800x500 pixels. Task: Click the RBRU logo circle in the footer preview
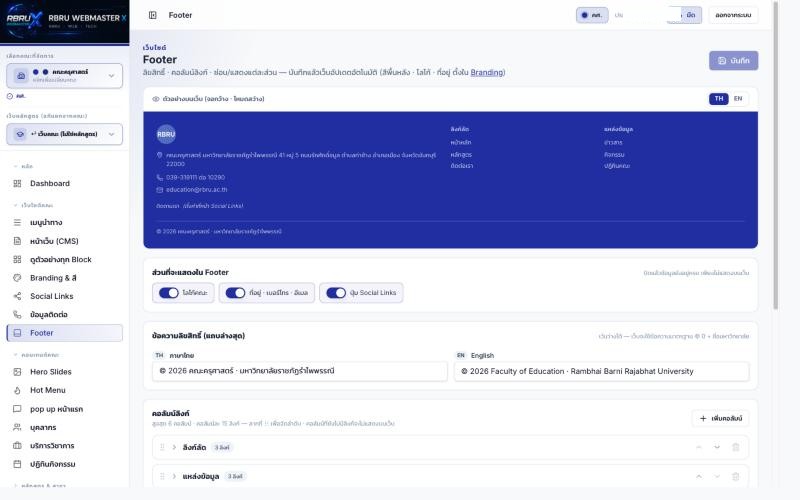pyautogui.click(x=166, y=134)
